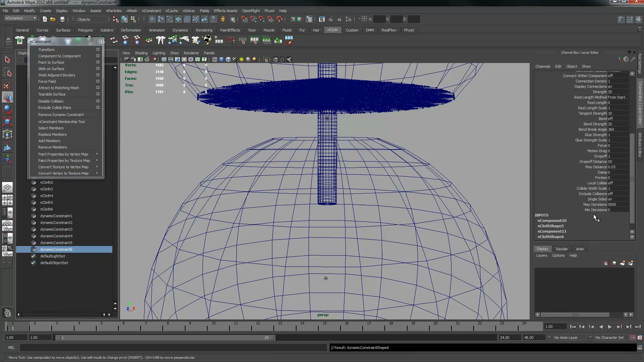Click the lock selection icon in status line

(x=223, y=19)
